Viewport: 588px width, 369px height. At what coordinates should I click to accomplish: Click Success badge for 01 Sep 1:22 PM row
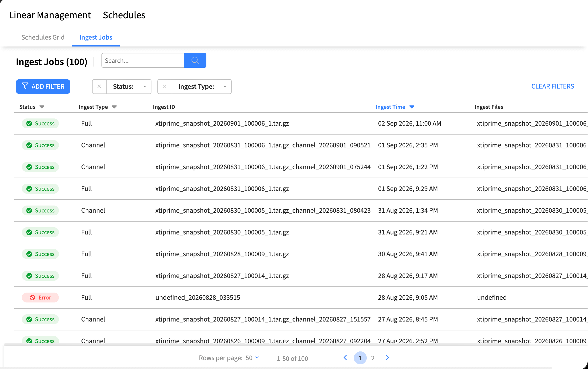pos(40,167)
